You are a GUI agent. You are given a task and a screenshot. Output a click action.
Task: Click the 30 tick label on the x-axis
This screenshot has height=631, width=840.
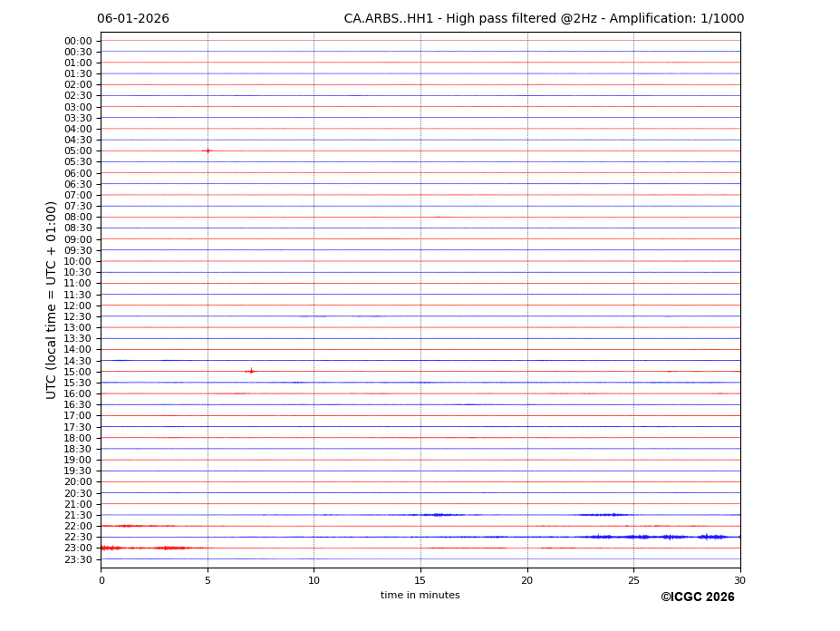(739, 580)
